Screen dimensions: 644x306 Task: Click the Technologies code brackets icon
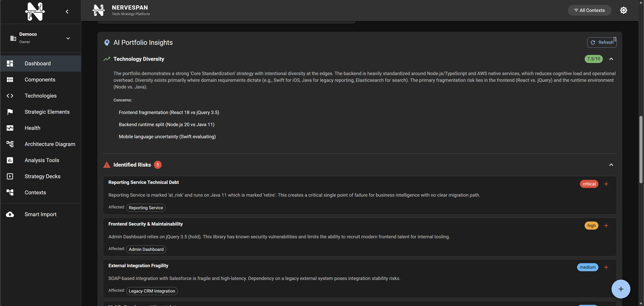(x=10, y=96)
